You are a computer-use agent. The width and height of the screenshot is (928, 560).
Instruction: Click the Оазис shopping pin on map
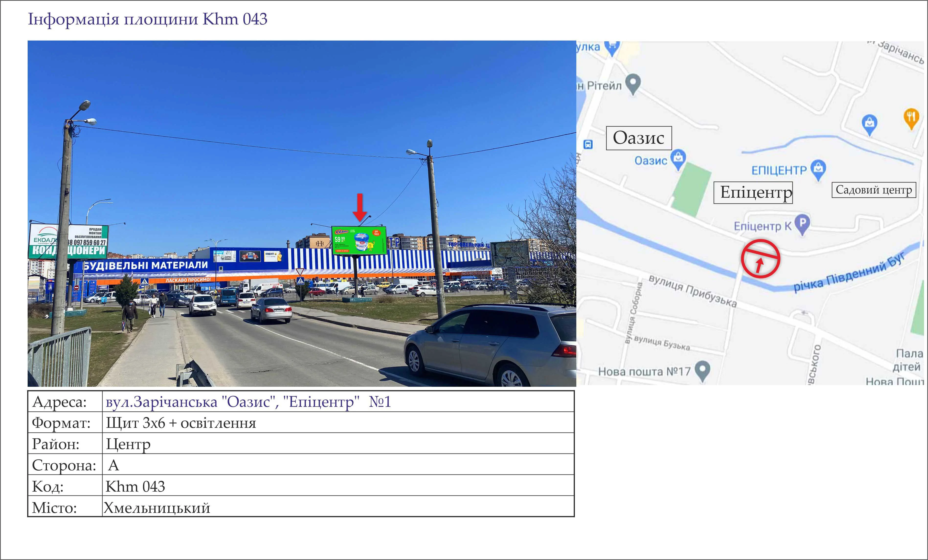pyautogui.click(x=678, y=159)
